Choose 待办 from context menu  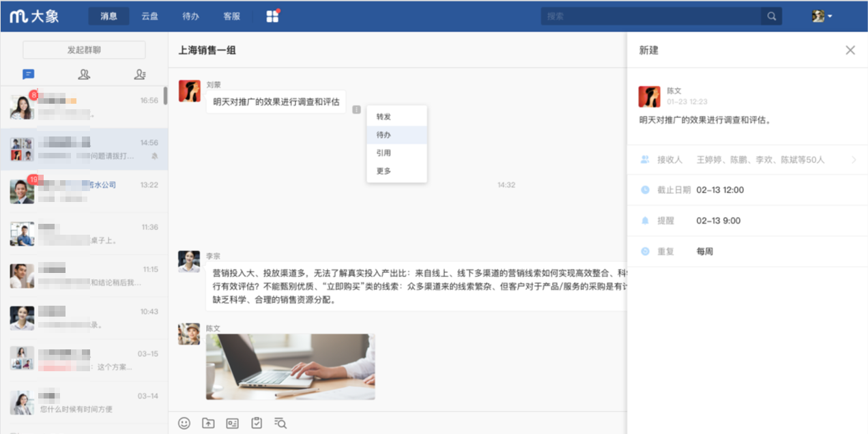(396, 135)
